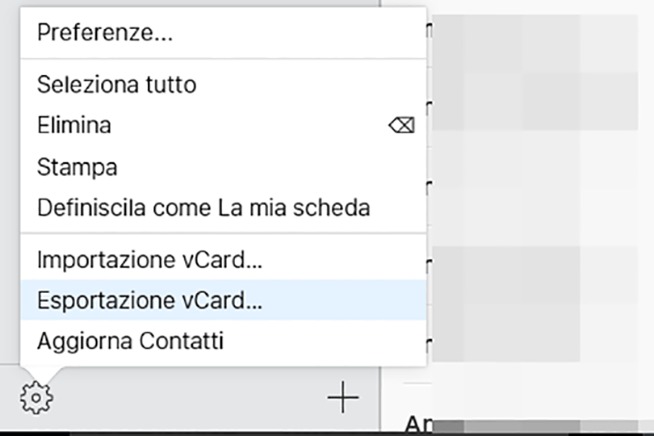
Task: Select the topmost blurred contact entry
Action: pos(535,44)
